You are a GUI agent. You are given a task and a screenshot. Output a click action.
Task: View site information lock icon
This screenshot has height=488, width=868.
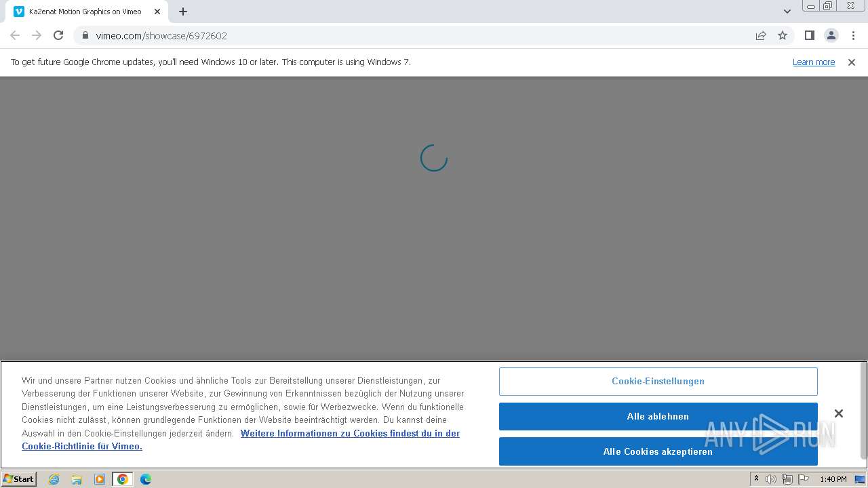click(85, 35)
